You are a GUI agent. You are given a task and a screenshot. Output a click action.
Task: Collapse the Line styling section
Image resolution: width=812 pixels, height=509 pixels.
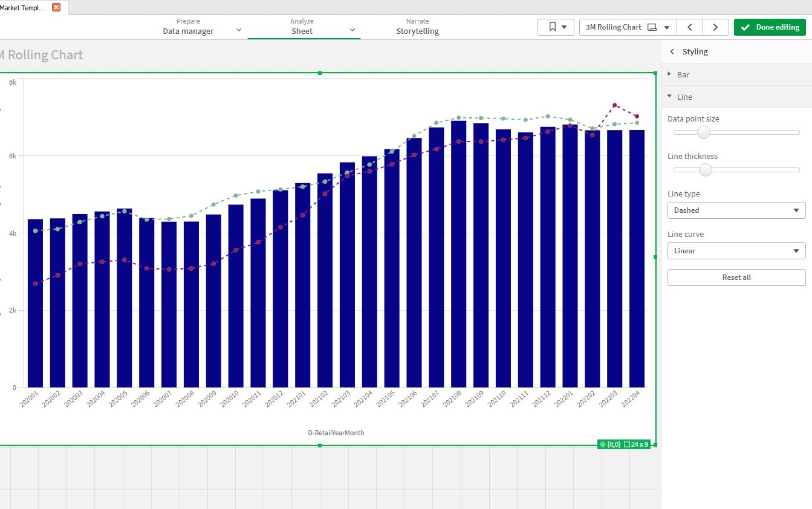(x=685, y=96)
